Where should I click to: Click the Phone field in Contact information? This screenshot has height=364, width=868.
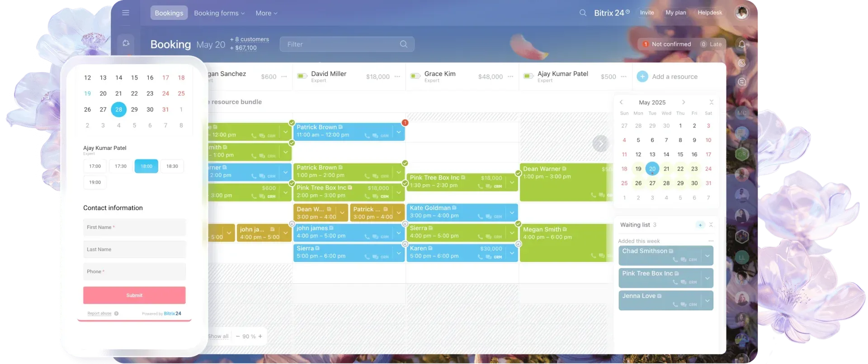click(x=134, y=272)
